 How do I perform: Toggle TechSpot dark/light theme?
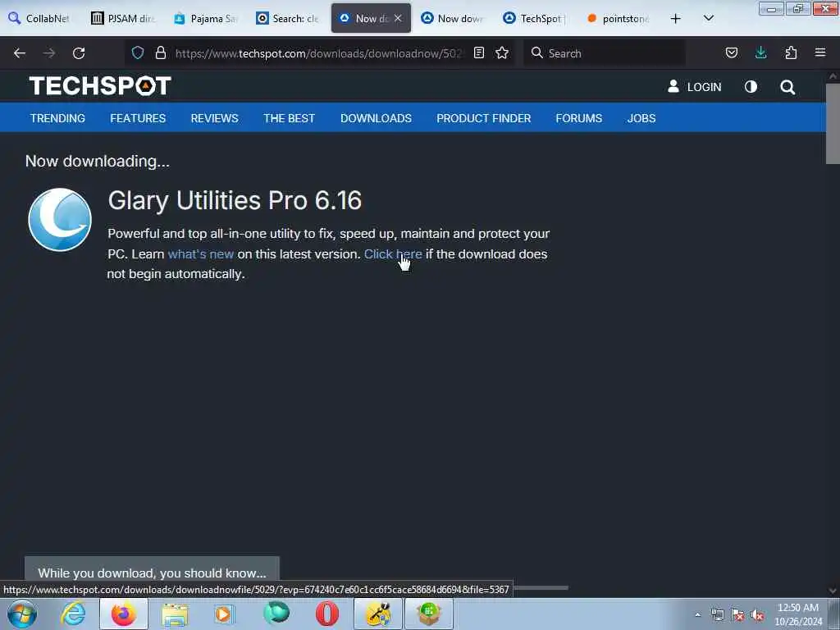click(751, 87)
